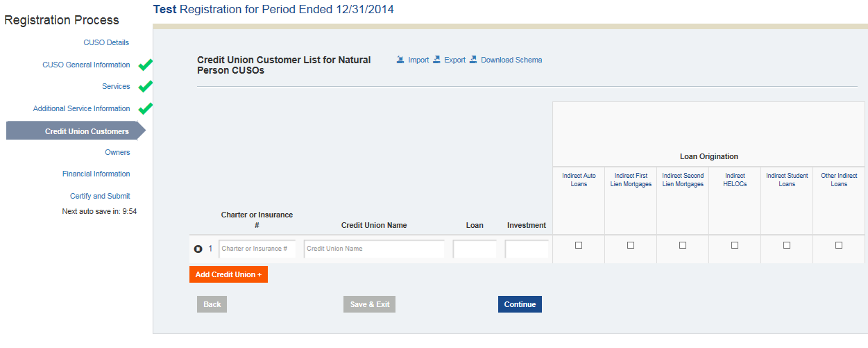Select the Indirect HELOCs checkbox
This screenshot has height=348, width=868.
[x=735, y=245]
